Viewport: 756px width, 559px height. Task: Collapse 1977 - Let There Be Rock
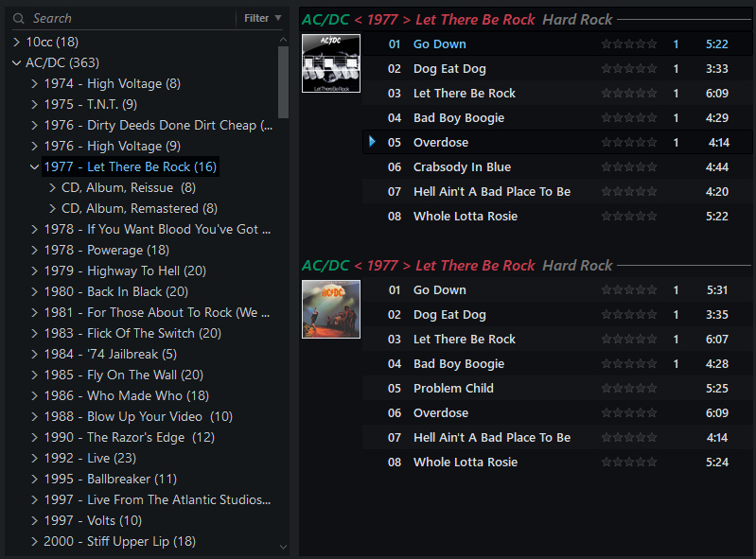pyautogui.click(x=35, y=167)
